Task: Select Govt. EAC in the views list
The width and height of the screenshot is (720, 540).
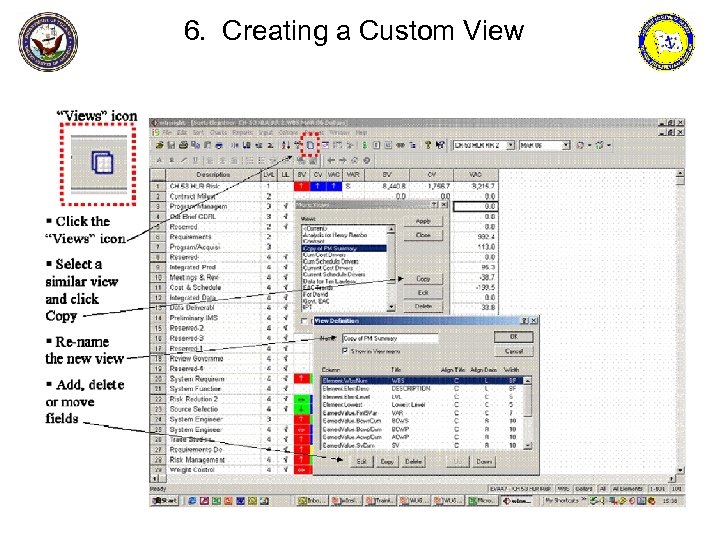Action: click(344, 301)
